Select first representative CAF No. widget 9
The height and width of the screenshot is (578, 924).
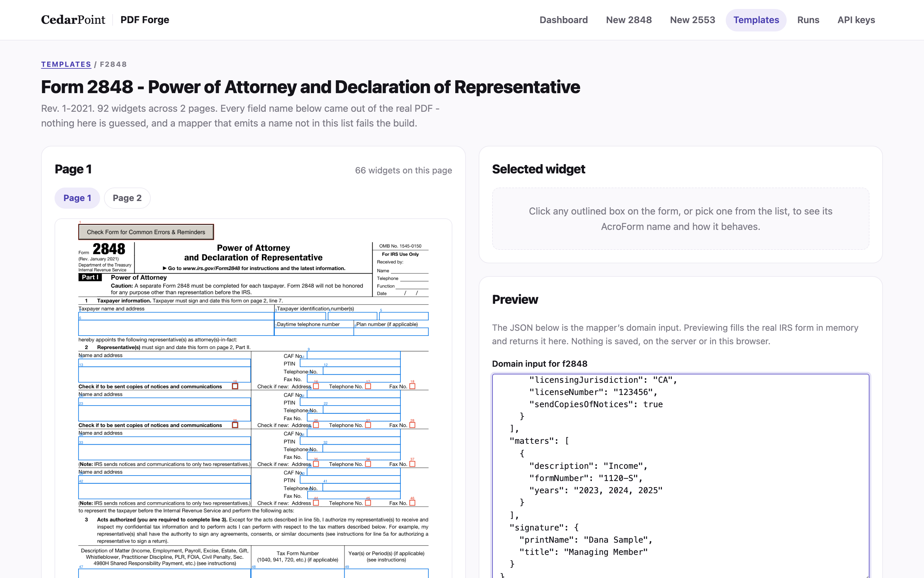point(354,355)
